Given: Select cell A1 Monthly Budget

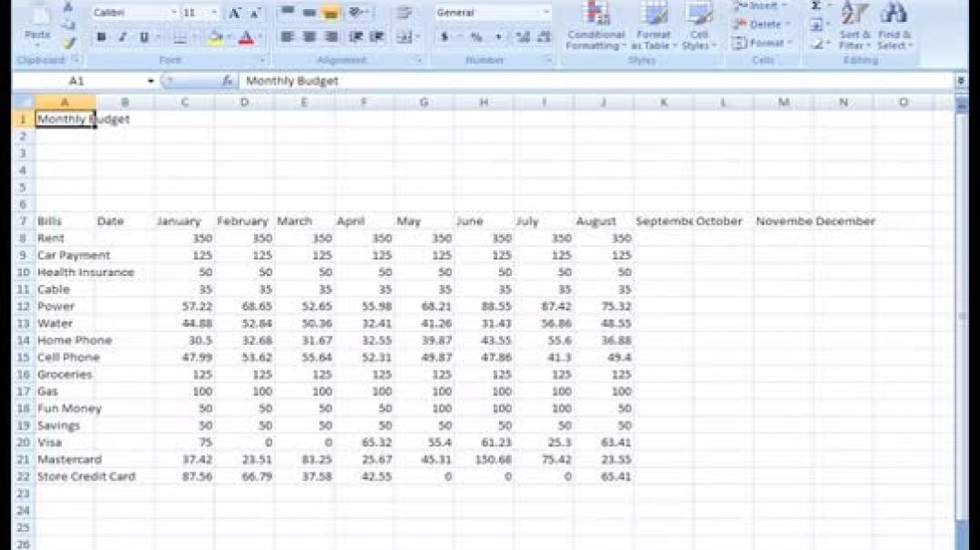Looking at the screenshot, I should tap(65, 118).
